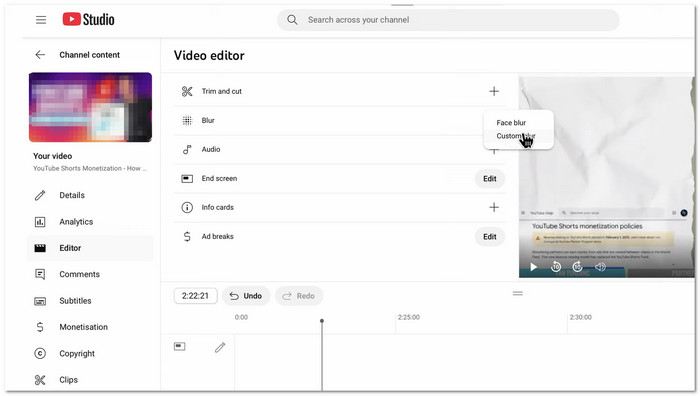Add Info cards with plus button

click(494, 207)
